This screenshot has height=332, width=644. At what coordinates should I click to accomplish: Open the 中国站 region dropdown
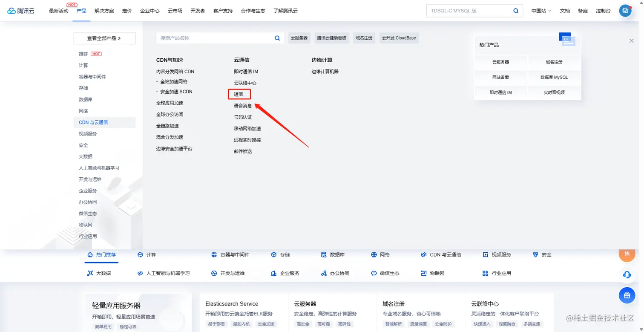tap(541, 11)
